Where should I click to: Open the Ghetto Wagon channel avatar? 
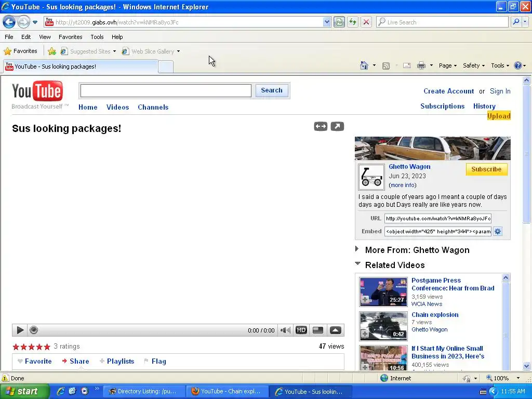(x=371, y=177)
